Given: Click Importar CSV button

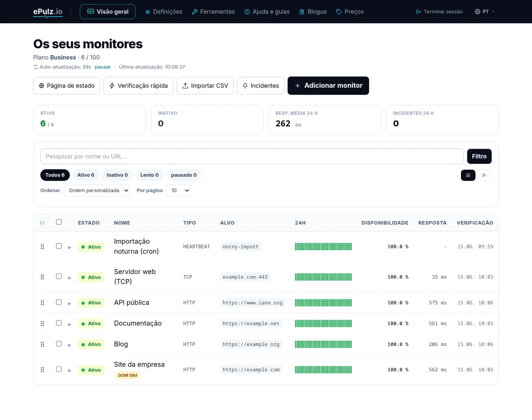Looking at the screenshot, I should click(x=205, y=86).
